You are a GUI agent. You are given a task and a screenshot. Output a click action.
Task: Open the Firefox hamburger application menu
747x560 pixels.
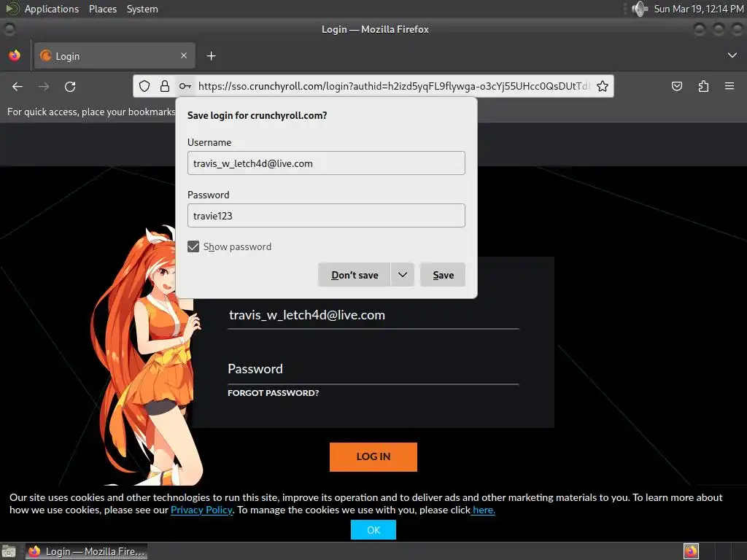pyautogui.click(x=729, y=86)
